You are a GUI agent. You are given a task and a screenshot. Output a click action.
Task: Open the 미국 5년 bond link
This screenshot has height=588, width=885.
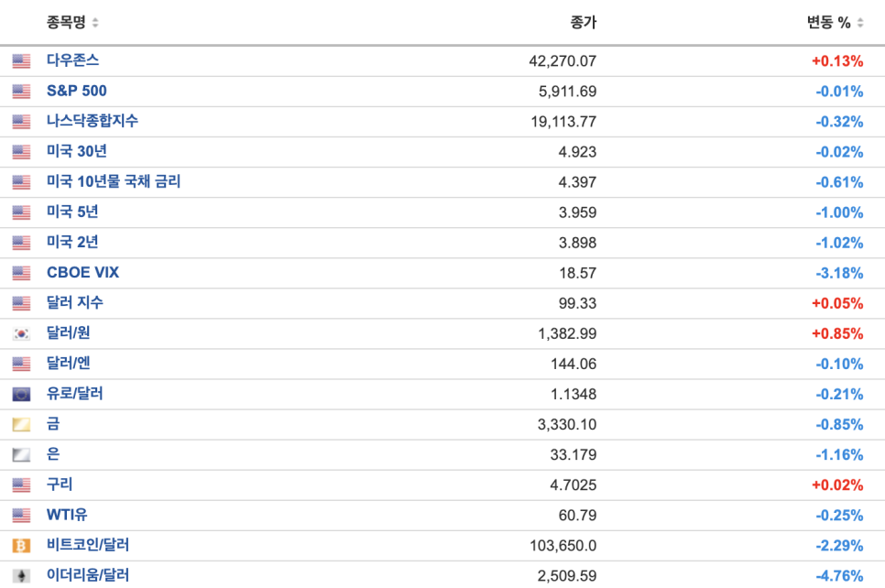(72, 212)
